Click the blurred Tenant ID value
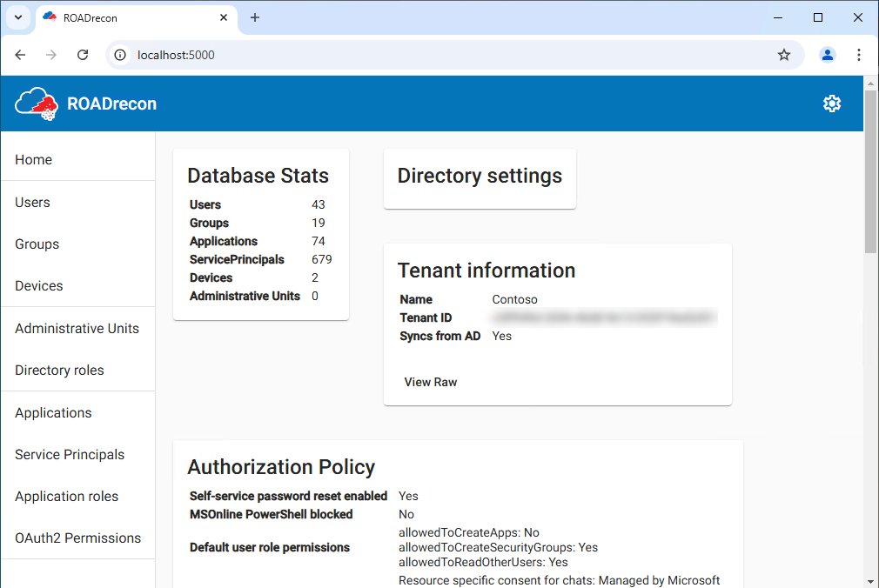879x588 pixels. [x=604, y=317]
